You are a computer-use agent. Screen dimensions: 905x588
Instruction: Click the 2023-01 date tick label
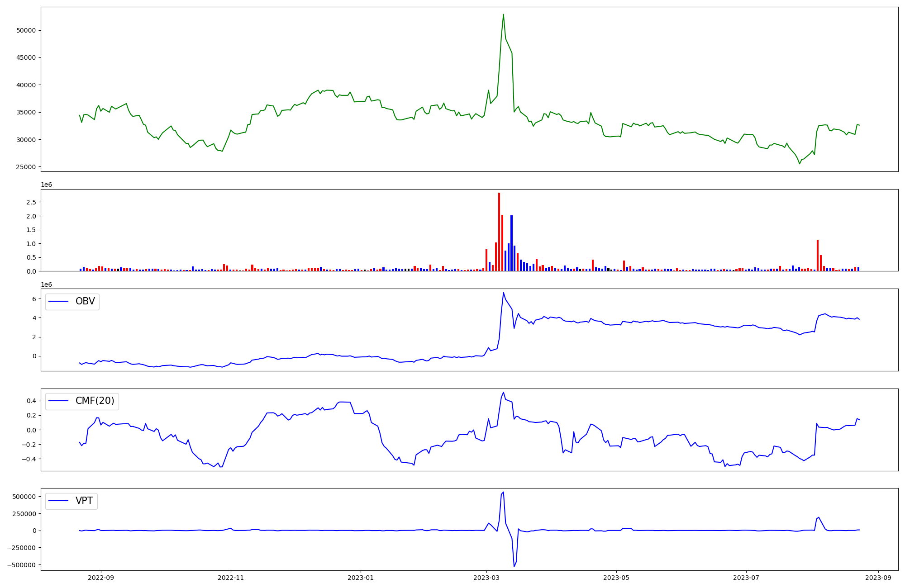[x=361, y=578]
